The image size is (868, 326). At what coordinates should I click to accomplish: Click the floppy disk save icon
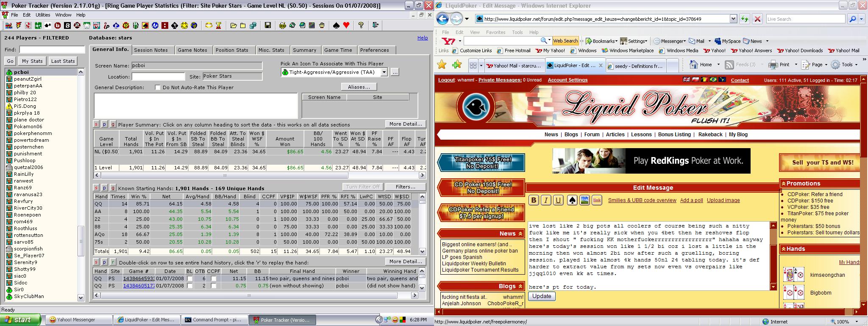pos(268,25)
